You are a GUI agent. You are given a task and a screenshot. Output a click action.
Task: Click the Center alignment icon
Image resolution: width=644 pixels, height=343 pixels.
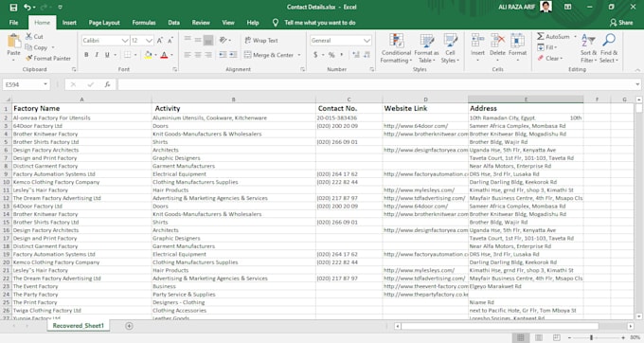[x=198, y=55]
